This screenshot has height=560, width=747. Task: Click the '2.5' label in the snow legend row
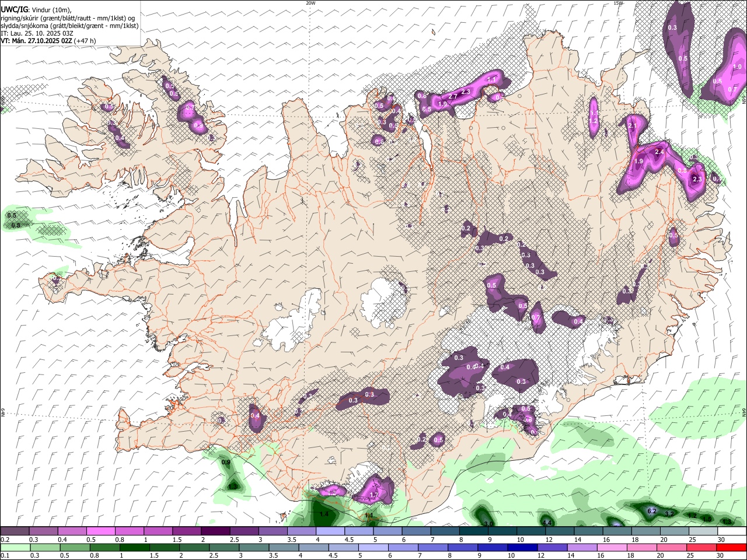click(234, 540)
